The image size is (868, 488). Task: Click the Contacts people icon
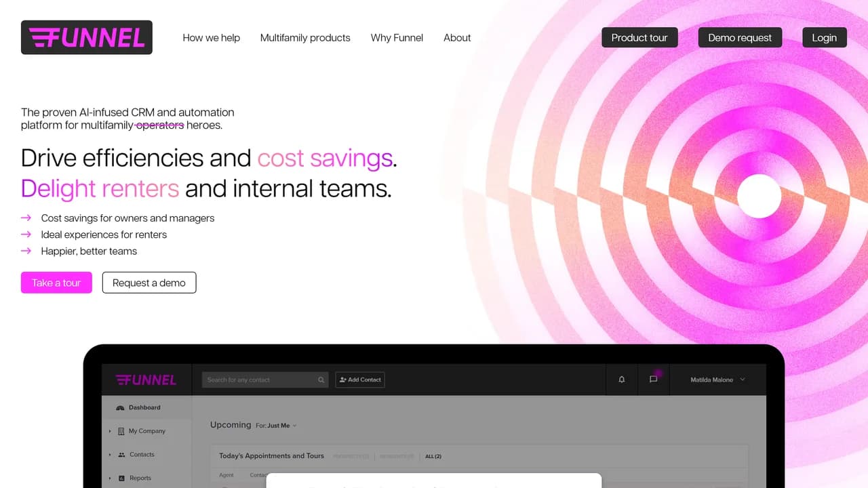[121, 455]
